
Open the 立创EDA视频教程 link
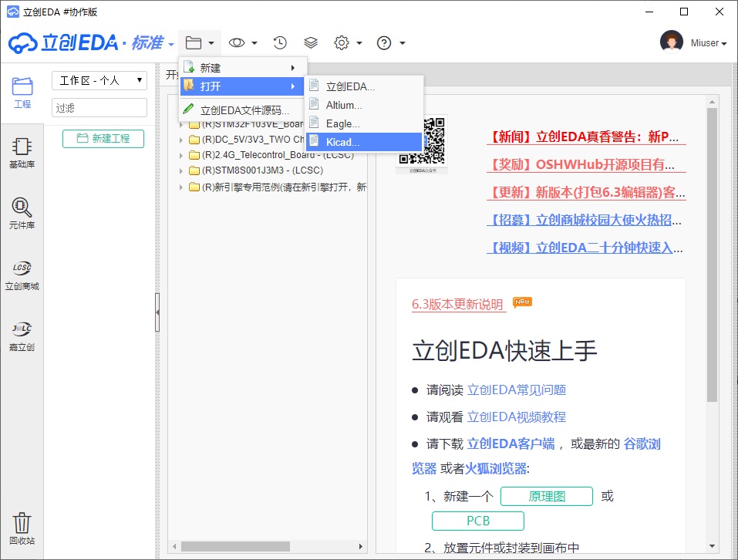point(517,417)
